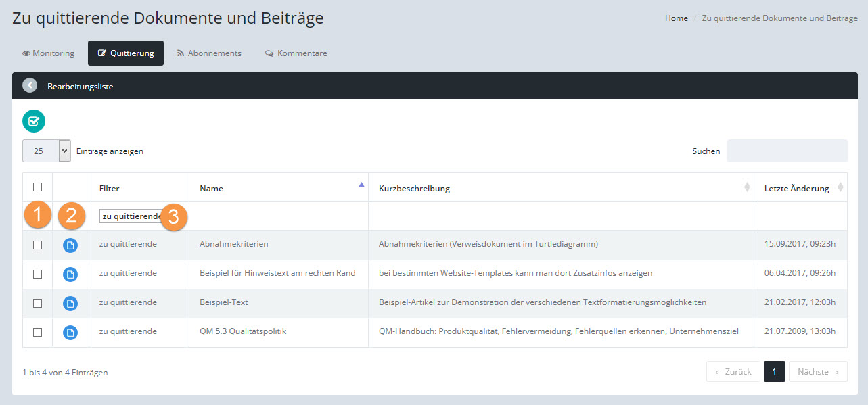This screenshot has height=405, width=868.
Task: Open the Kommentare tab
Action: (x=296, y=53)
